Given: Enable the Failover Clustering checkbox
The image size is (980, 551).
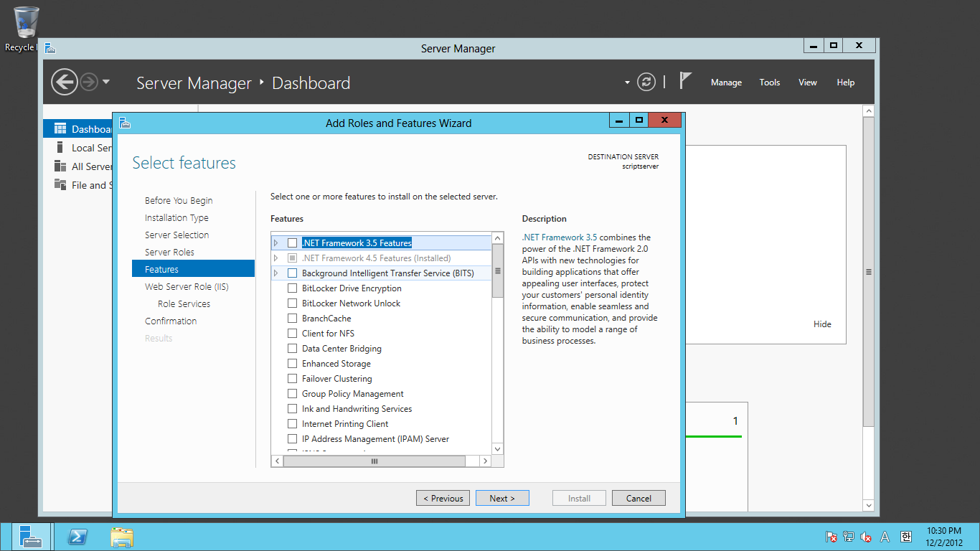Looking at the screenshot, I should (x=292, y=379).
